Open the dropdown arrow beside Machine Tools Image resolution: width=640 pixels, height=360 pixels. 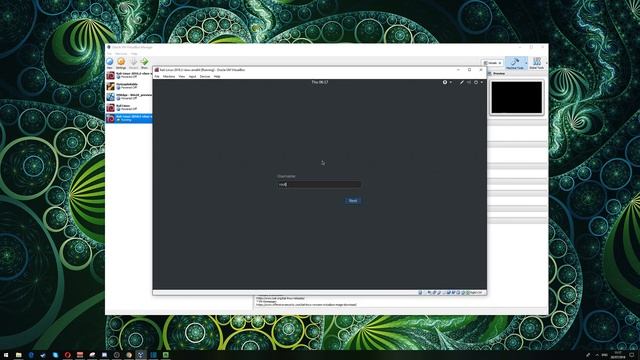tap(526, 63)
